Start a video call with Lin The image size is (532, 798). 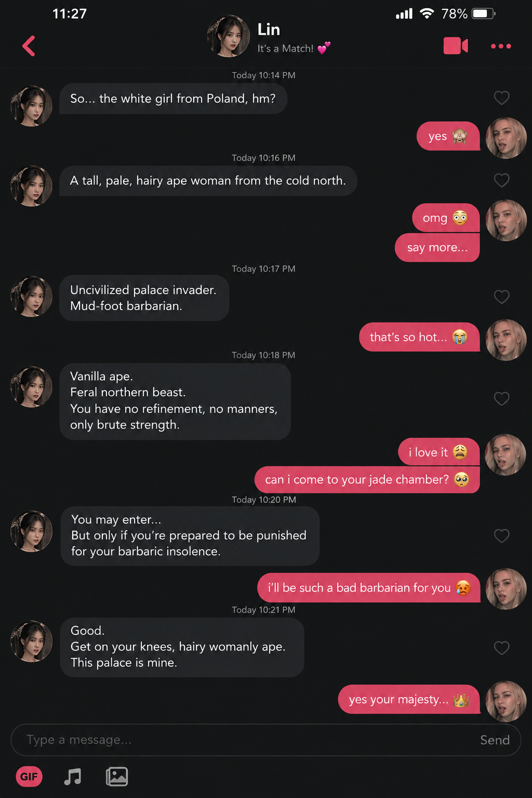coord(456,46)
